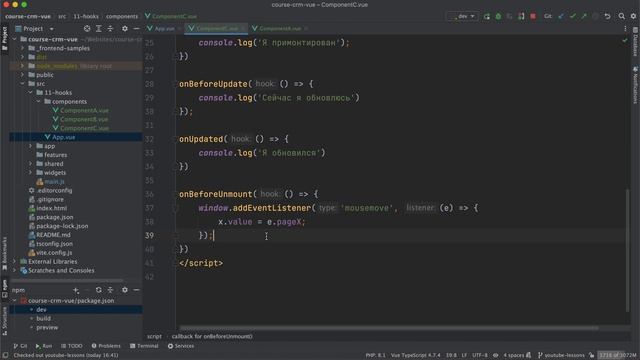Click the memory usage indicator
Viewport: 640px width, 360px height.
pyautogui.click(x=617, y=355)
